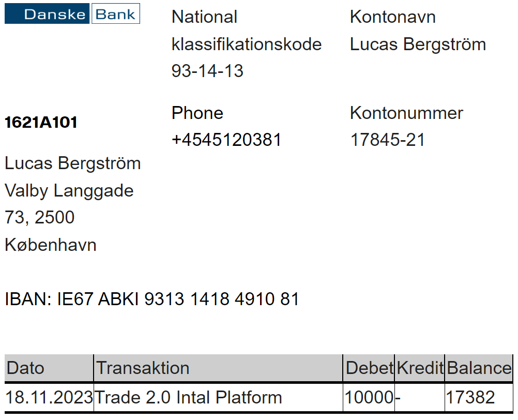Click the Valby Langgade address line
518x420 pixels.
point(69,191)
